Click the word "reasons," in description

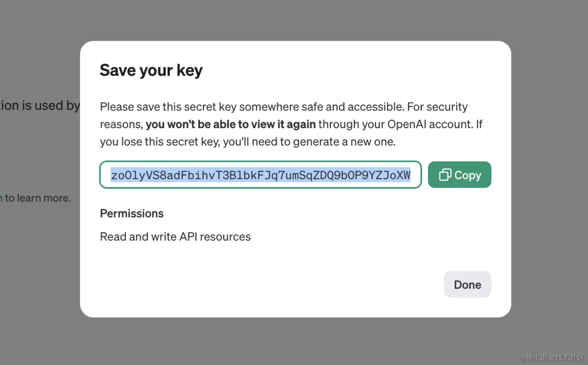point(121,124)
